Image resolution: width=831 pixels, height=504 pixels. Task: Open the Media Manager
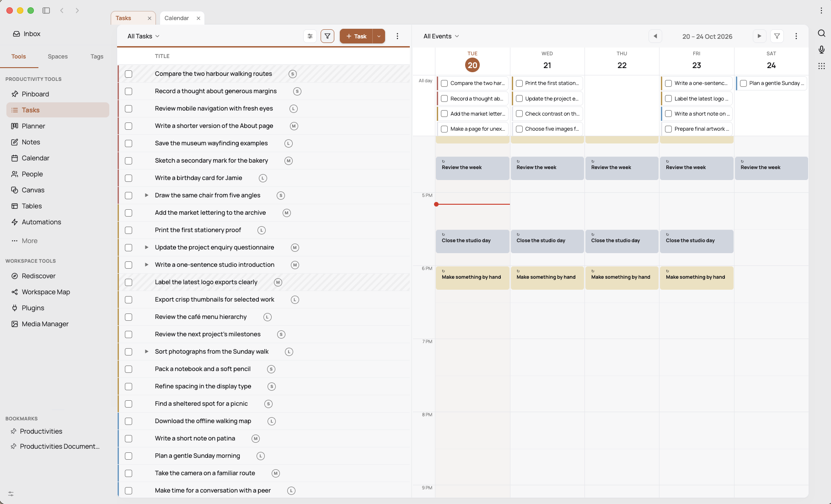[58, 324]
